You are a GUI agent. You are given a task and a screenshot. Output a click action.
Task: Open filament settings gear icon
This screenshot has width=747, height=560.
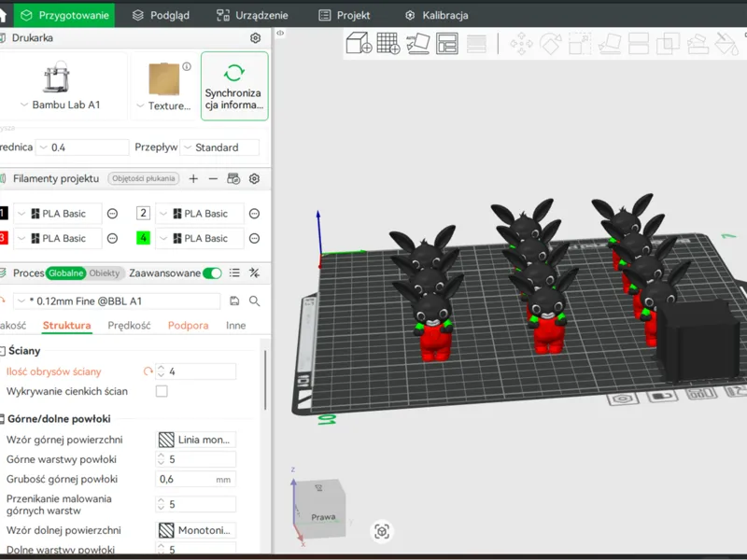254,178
